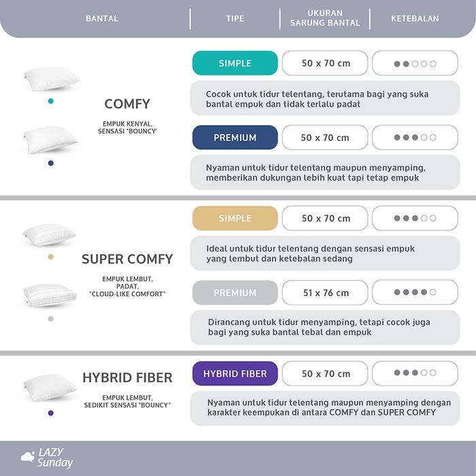This screenshot has height=476, width=476.
Task: Click the BANTAL column header
Action: point(102,18)
